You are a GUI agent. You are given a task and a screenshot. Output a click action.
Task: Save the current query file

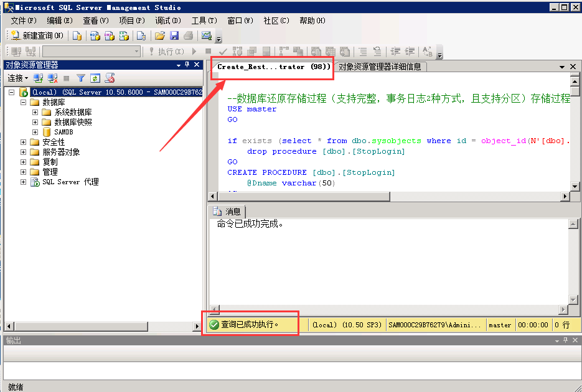[174, 35]
